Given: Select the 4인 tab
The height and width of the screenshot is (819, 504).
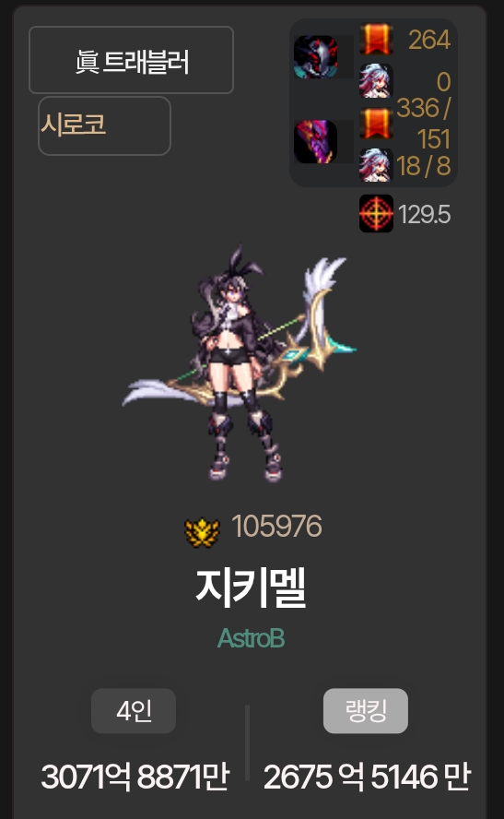Looking at the screenshot, I should point(134,711).
